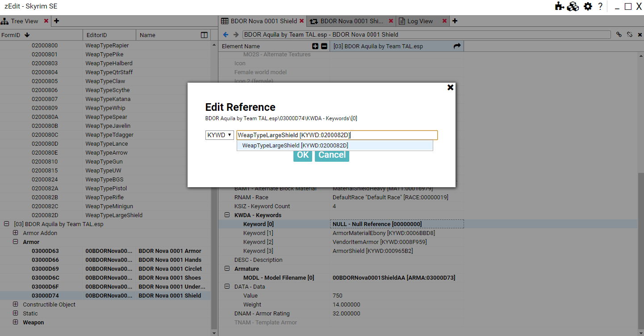Image resolution: width=644 pixels, height=336 pixels.
Task: Open the KYWD signature dropdown
Action: (220, 135)
